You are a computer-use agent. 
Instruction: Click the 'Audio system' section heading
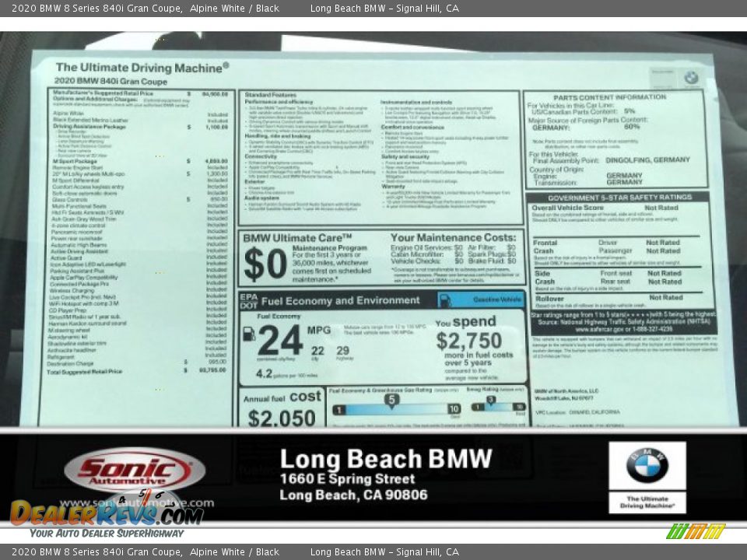pyautogui.click(x=261, y=198)
